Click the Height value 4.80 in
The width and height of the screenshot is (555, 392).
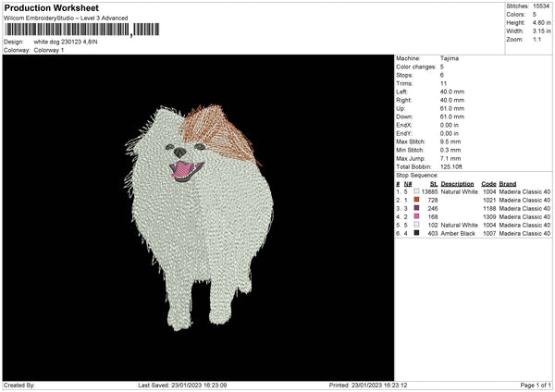pos(541,22)
